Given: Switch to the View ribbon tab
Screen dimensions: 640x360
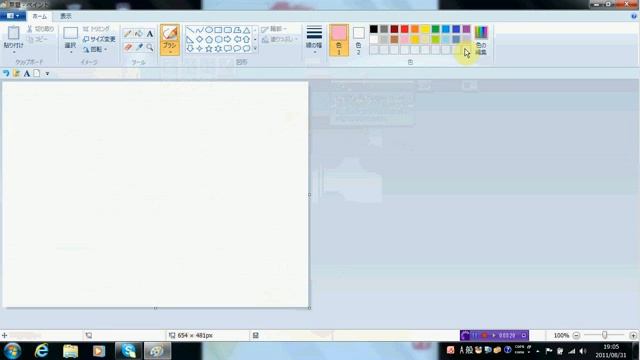Looking at the screenshot, I should point(66,16).
